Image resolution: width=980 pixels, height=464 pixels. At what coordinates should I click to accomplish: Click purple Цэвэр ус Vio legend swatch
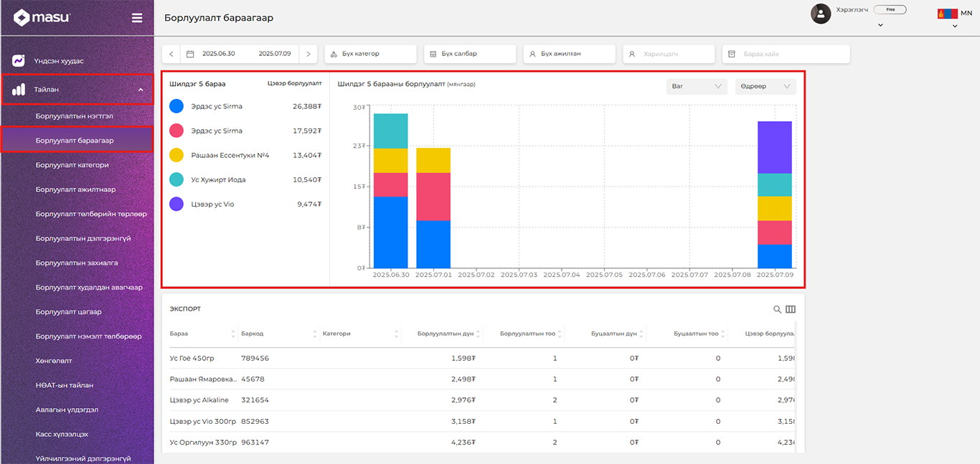(176, 204)
